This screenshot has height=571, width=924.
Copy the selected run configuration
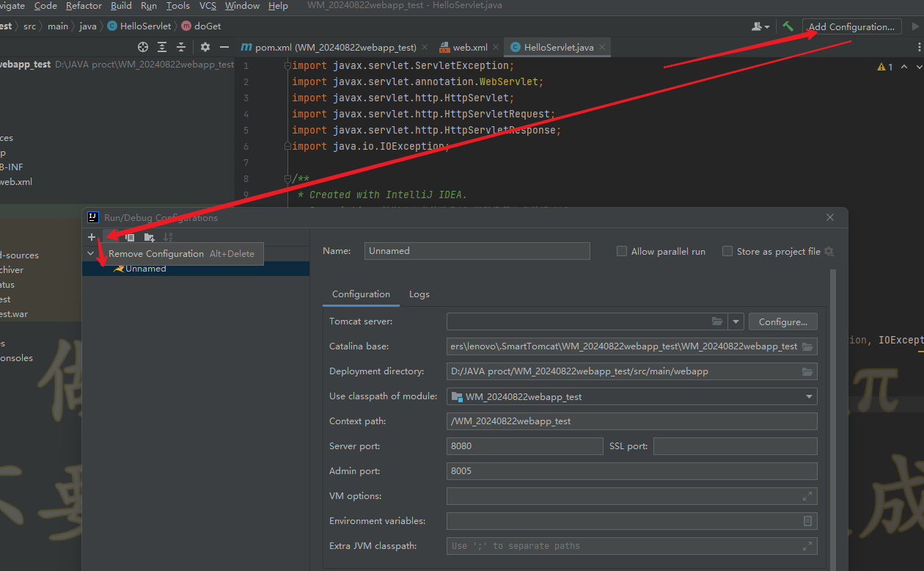[130, 237]
